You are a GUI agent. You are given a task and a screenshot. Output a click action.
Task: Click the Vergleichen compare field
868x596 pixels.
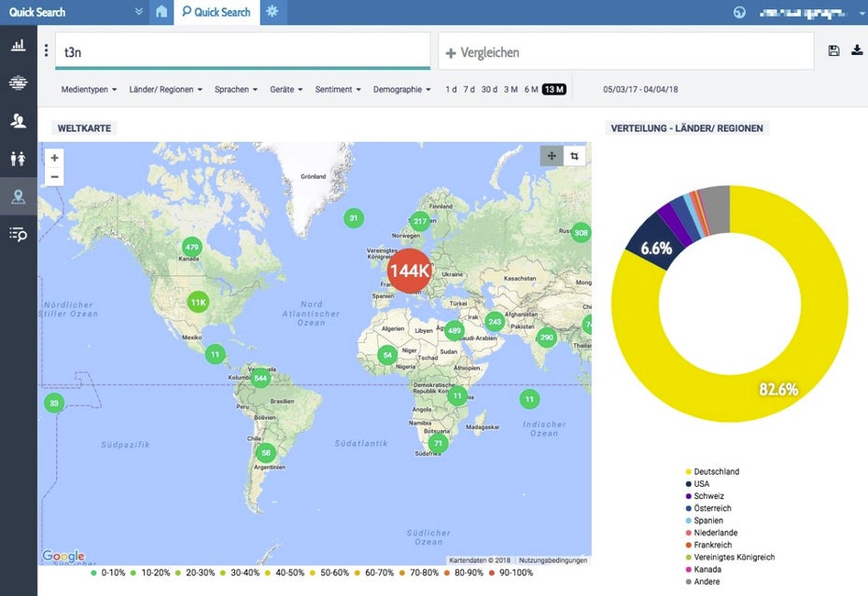[626, 51]
